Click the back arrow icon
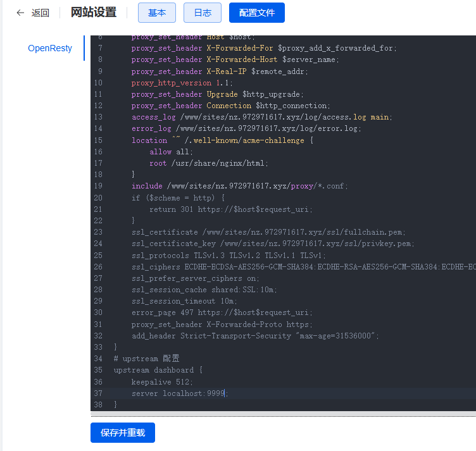The image size is (476, 451). click(20, 13)
